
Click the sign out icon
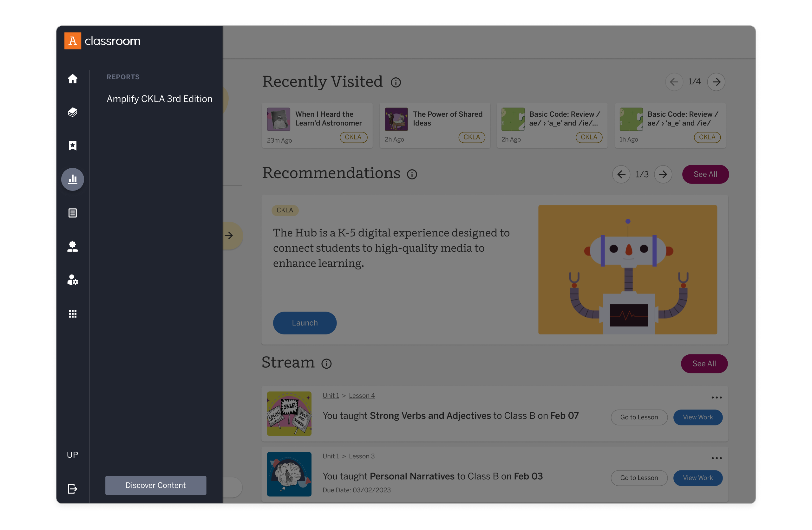point(72,488)
